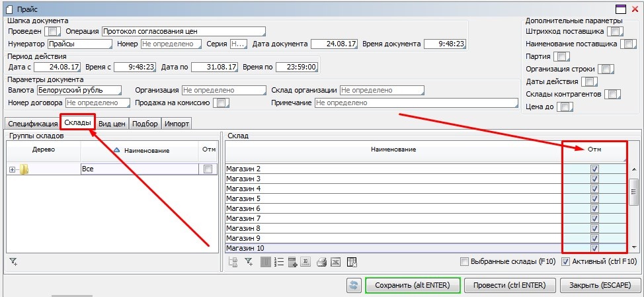This screenshot has height=297, width=644.
Task: Click the print icon in warehouse toolbar
Action: pyautogui.click(x=322, y=262)
